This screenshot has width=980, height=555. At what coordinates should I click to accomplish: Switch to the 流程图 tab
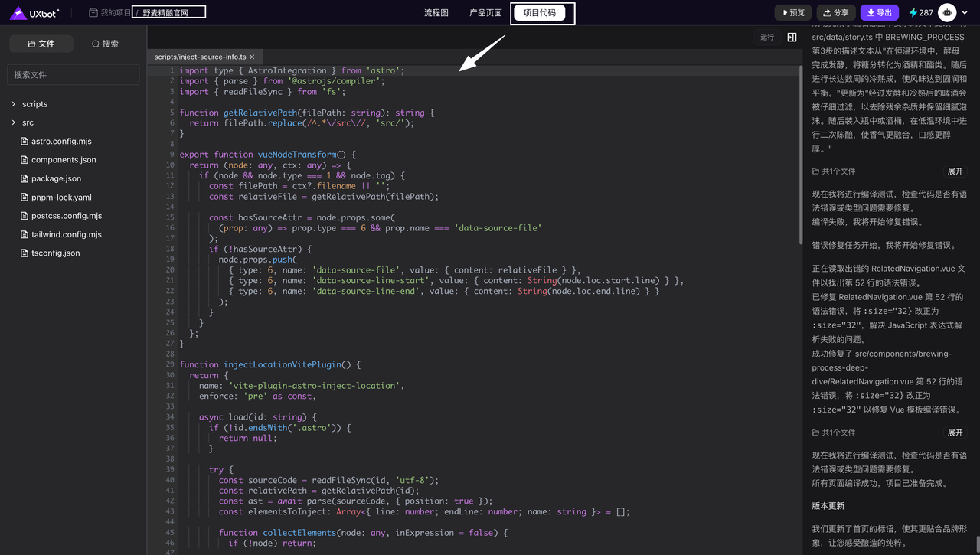tap(436, 12)
